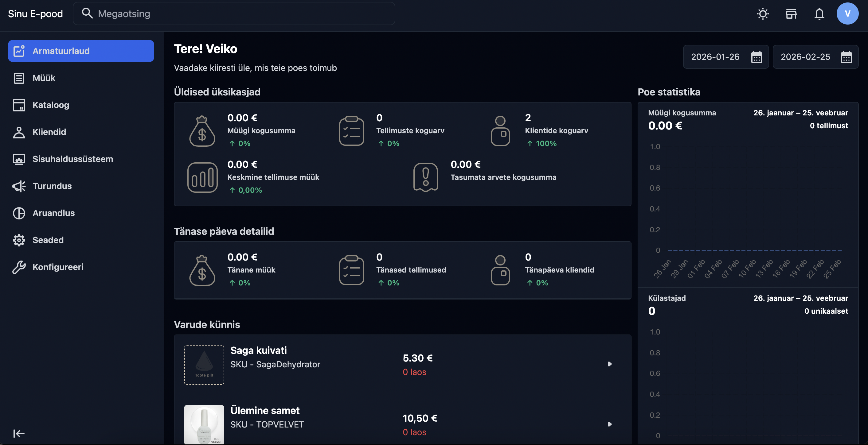Screen dimensions: 868x445
Task: Click the Kliendid person icon
Action: [x=19, y=132]
